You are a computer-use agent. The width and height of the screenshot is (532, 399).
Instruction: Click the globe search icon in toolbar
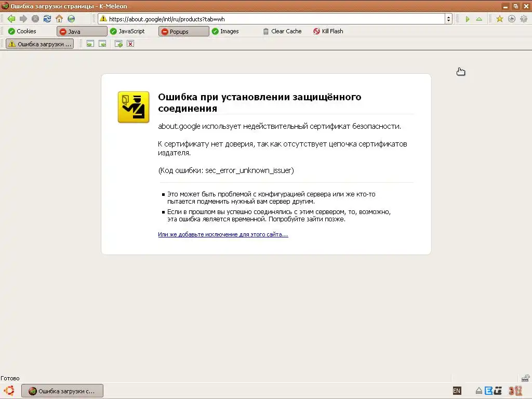coord(71,19)
